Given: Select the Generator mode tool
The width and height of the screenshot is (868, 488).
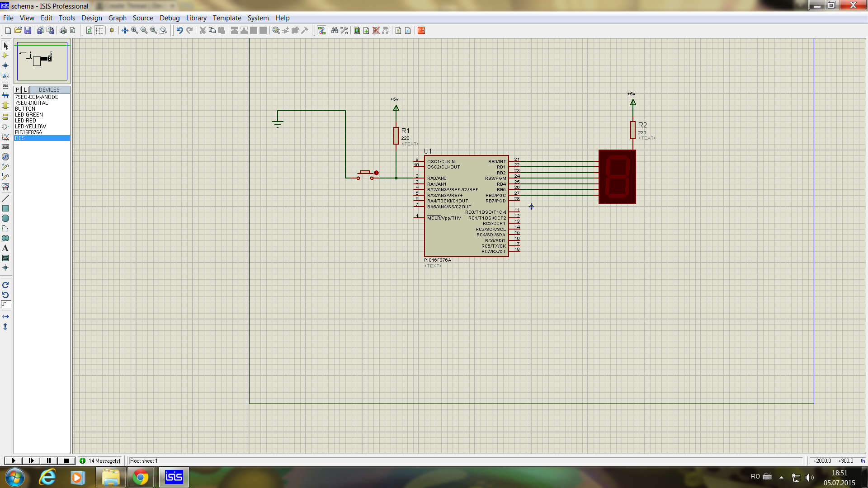Looking at the screenshot, I should coord(5,157).
